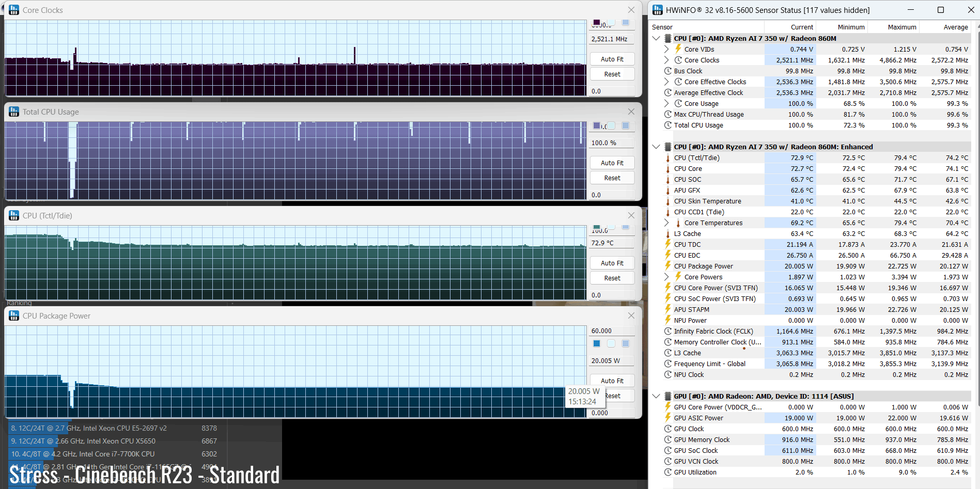This screenshot has width=980, height=489.
Task: Close the CPU Package Power graph window
Action: [631, 316]
